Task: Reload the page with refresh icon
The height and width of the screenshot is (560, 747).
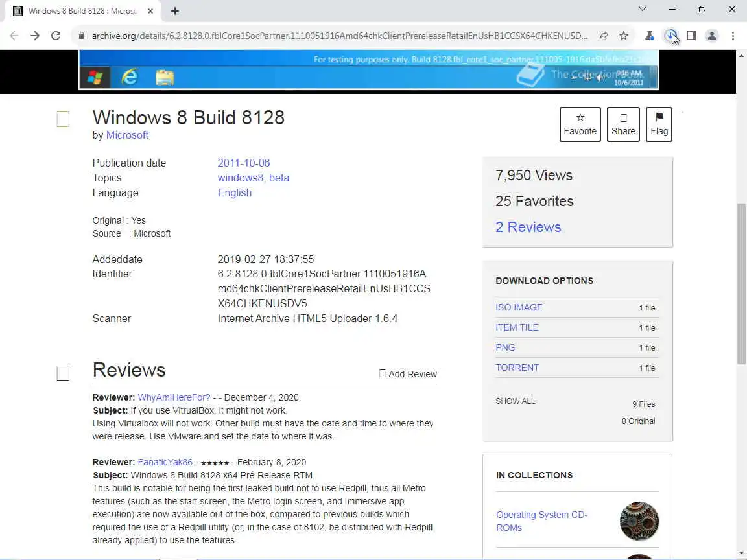Action: point(56,36)
